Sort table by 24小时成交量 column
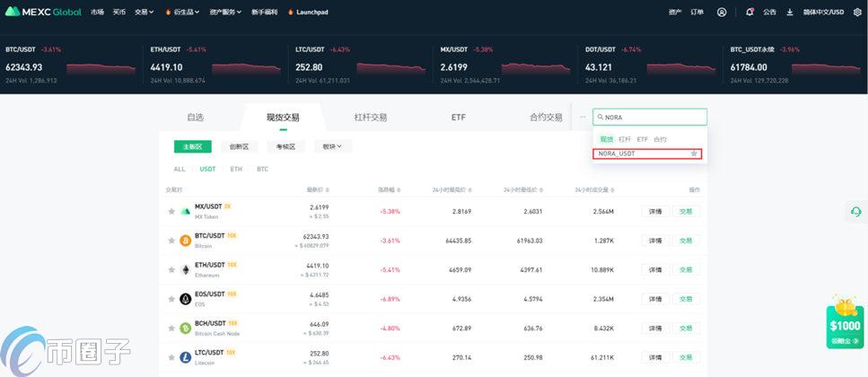The height and width of the screenshot is (377, 868). (x=594, y=190)
